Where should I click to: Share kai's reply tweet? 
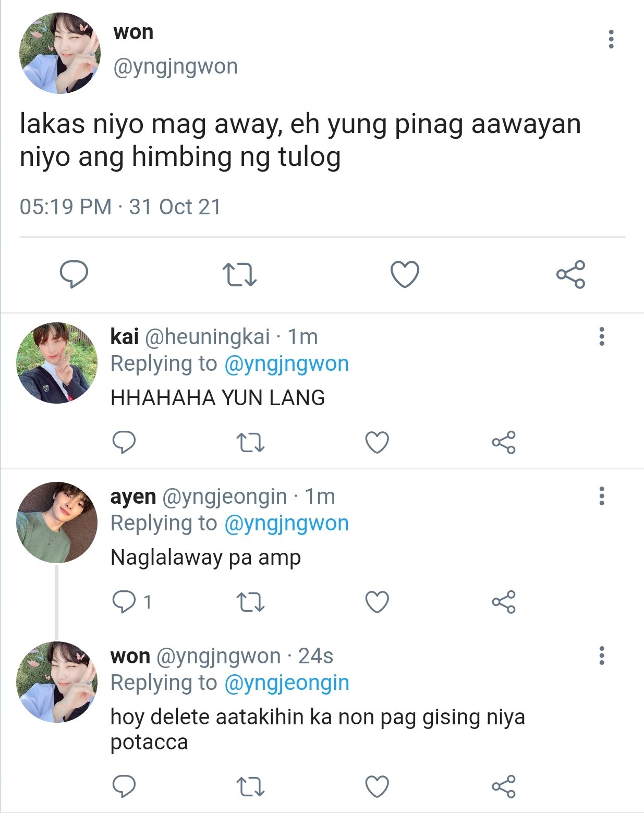click(x=504, y=442)
